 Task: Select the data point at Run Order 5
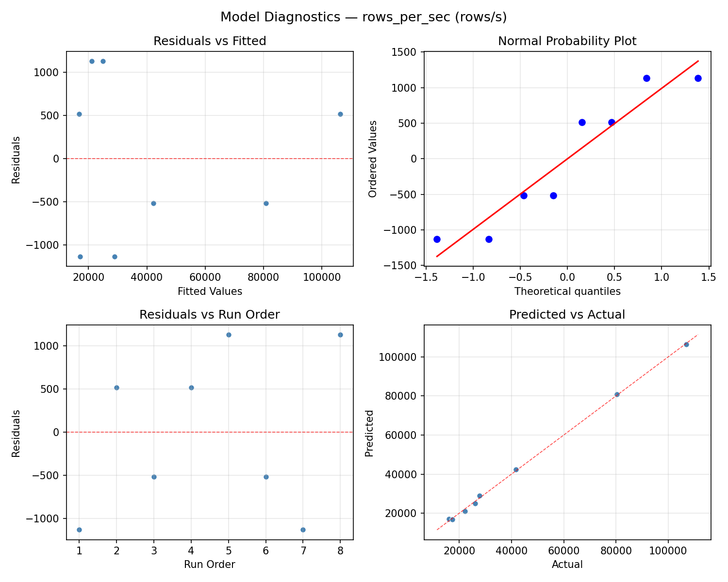tap(228, 335)
